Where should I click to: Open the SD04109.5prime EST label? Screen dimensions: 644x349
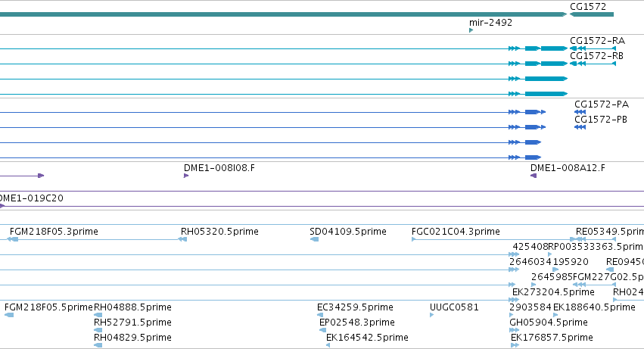(348, 232)
